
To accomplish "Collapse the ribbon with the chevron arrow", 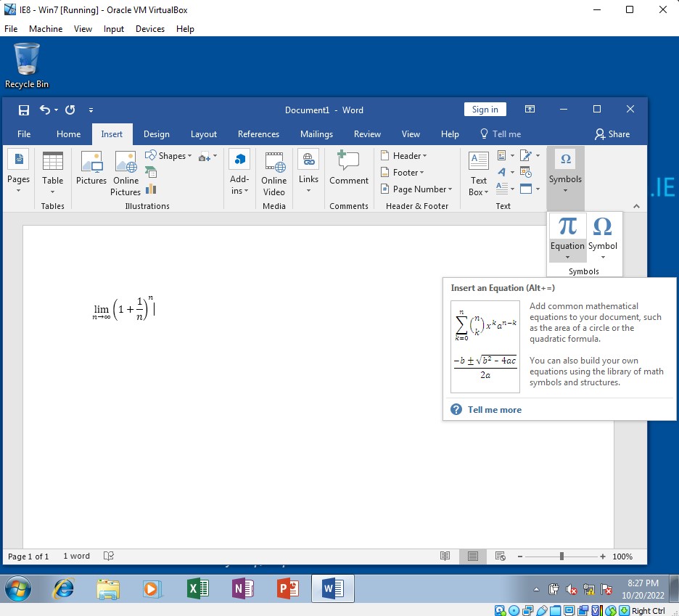I will tap(636, 206).
